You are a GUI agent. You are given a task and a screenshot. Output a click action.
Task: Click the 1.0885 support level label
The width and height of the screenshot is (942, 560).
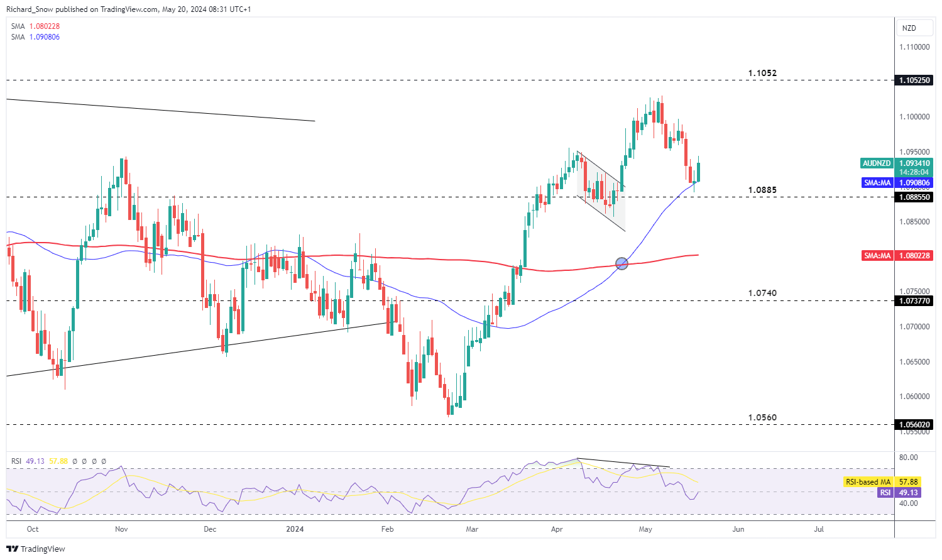762,190
